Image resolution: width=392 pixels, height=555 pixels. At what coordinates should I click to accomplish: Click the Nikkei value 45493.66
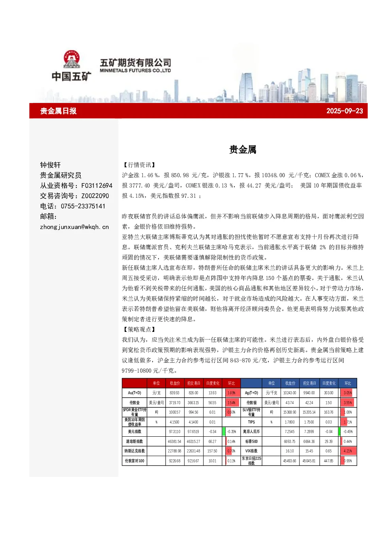(290, 461)
